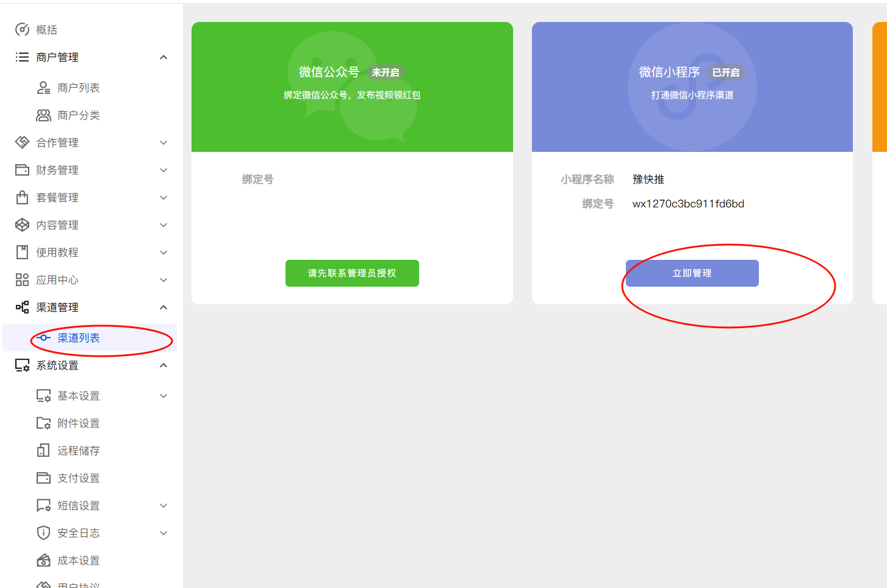
Task: Expand the 内容管理 chevron
Action: (x=163, y=224)
